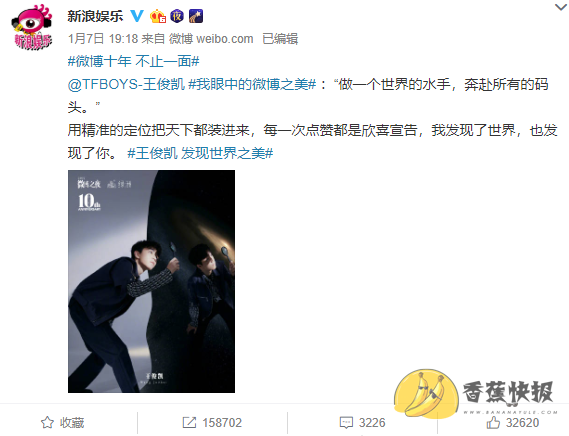The width and height of the screenshot is (569, 436).
Task: Click the crown membership badge icon
Action: click(158, 16)
